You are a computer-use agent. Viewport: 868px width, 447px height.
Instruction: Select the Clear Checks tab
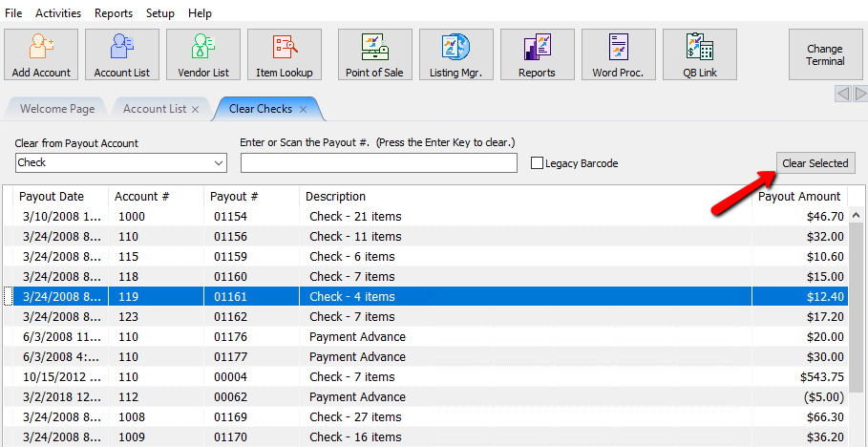(x=261, y=109)
